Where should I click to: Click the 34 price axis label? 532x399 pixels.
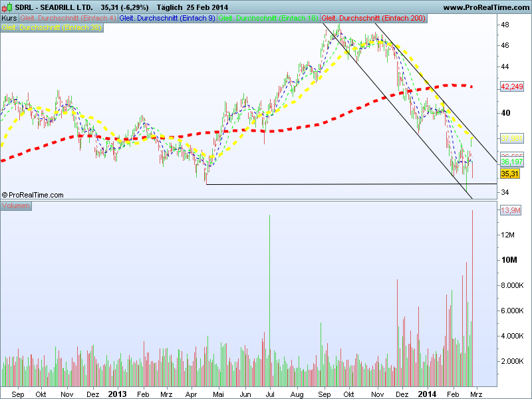[x=505, y=192]
